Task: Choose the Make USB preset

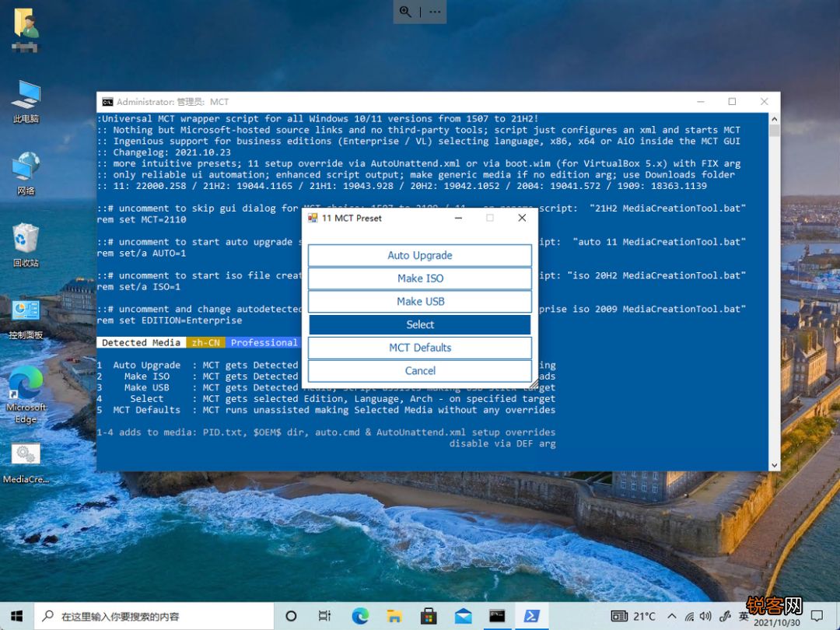Action: click(419, 302)
